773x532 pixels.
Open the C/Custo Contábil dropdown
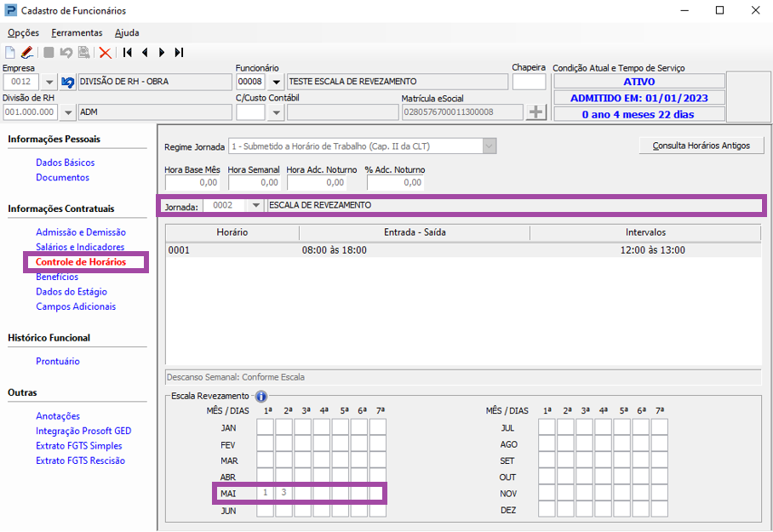277,112
